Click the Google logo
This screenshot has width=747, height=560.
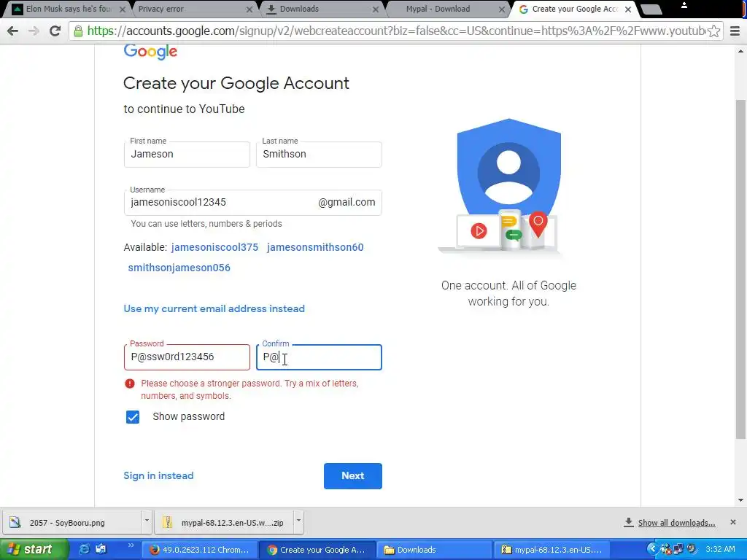(x=150, y=52)
